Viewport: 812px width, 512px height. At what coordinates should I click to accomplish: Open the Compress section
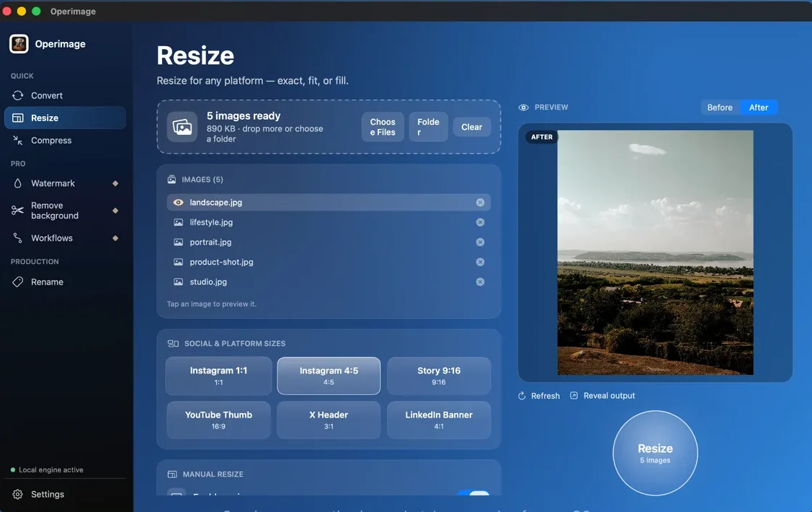[66, 141]
